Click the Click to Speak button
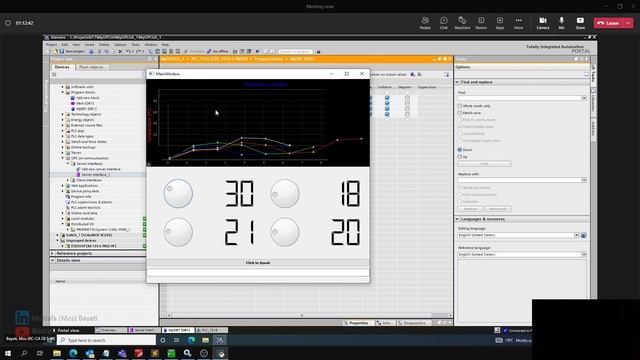The width and height of the screenshot is (640, 360). coord(258,263)
